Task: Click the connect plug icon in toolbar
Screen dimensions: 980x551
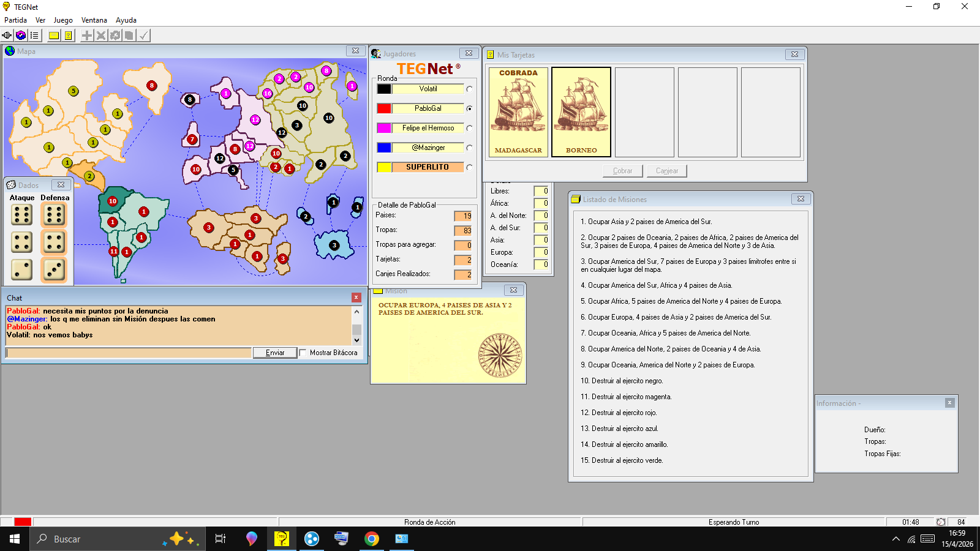Action: tap(7, 36)
